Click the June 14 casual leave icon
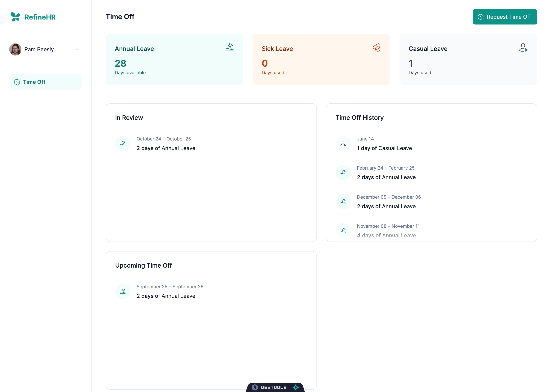This screenshot has height=392, width=551. click(x=343, y=144)
